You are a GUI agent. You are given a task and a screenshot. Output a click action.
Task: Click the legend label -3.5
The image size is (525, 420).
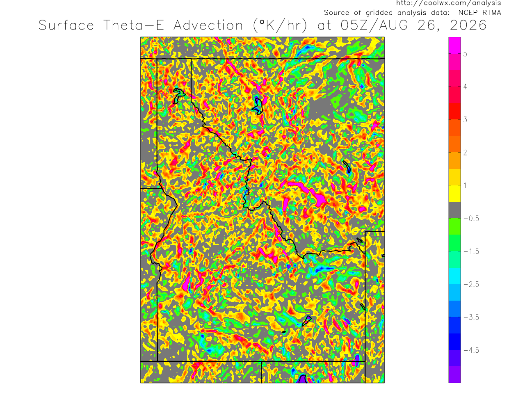(471, 317)
